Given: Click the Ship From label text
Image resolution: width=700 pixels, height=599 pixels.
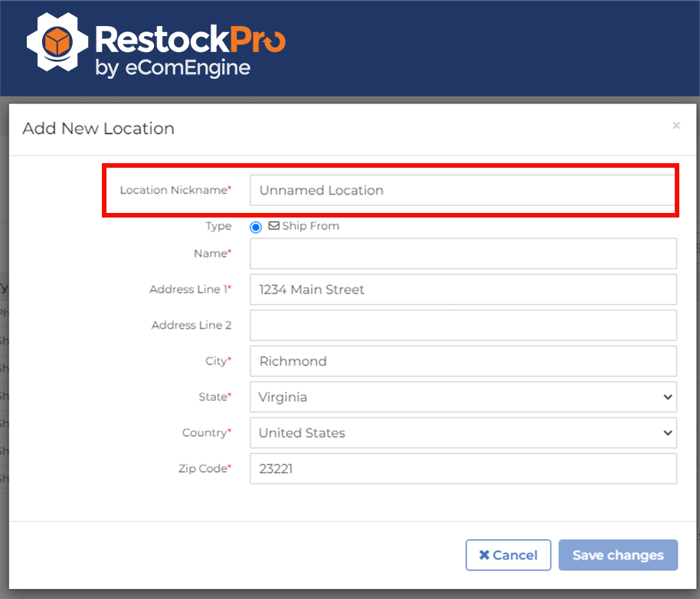Looking at the screenshot, I should [310, 226].
